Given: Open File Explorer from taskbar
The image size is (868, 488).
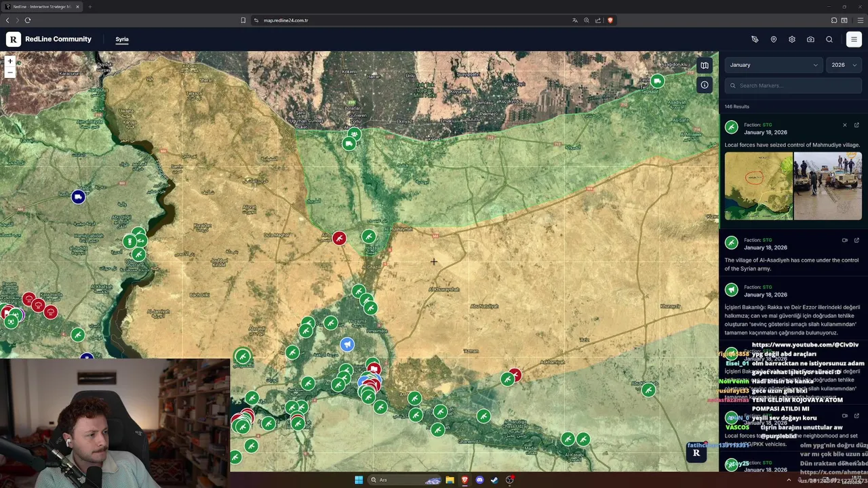Looking at the screenshot, I should point(450,480).
